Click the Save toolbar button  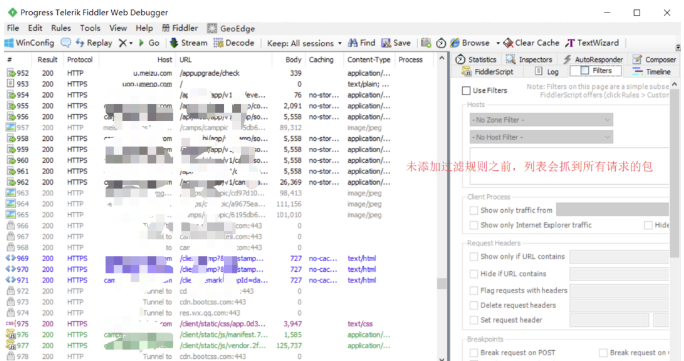(x=396, y=43)
